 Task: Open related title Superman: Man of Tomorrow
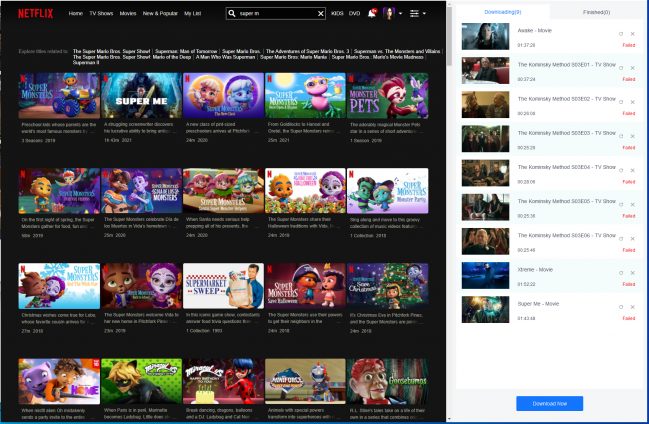click(186, 51)
